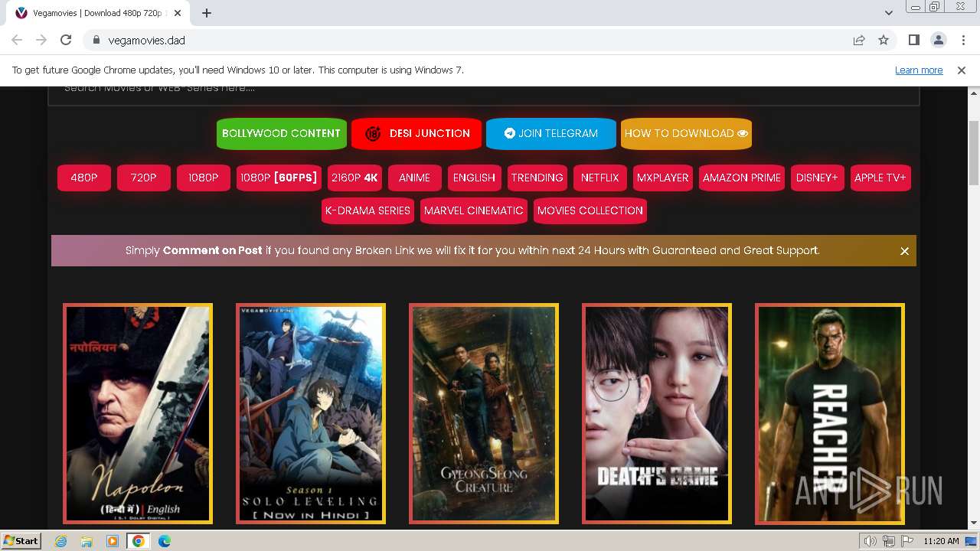Click the Chrome taskbar icon
The height and width of the screenshot is (551, 980).
pyautogui.click(x=139, y=541)
